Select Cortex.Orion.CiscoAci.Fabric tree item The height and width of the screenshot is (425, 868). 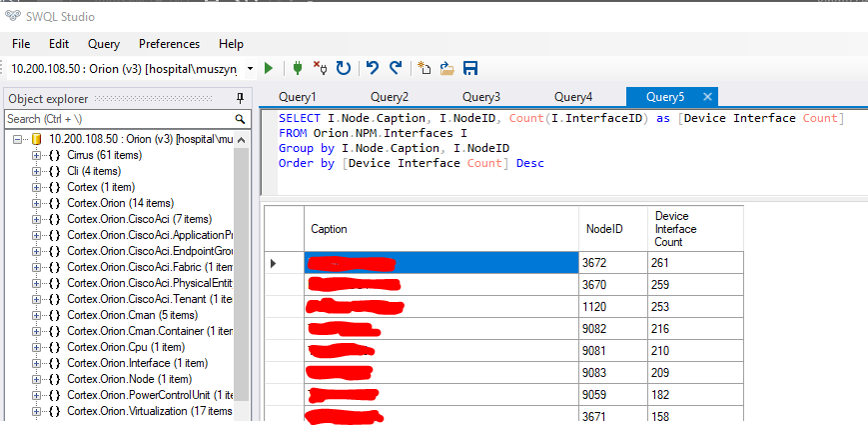150,267
